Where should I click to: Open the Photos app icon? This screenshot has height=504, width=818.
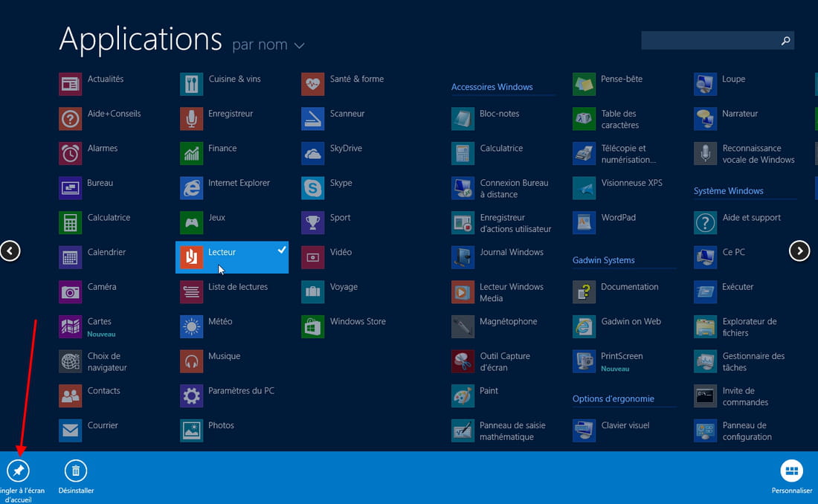point(191,430)
